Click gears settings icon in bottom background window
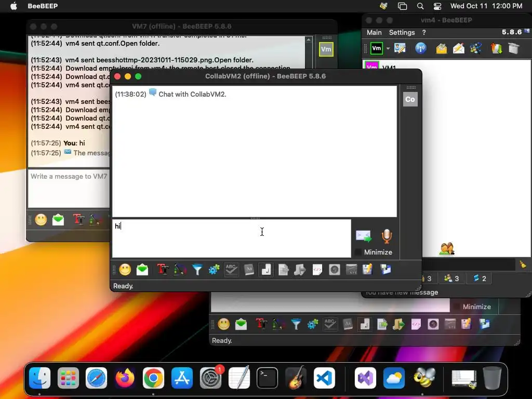This screenshot has height=399, width=532. tap(313, 324)
